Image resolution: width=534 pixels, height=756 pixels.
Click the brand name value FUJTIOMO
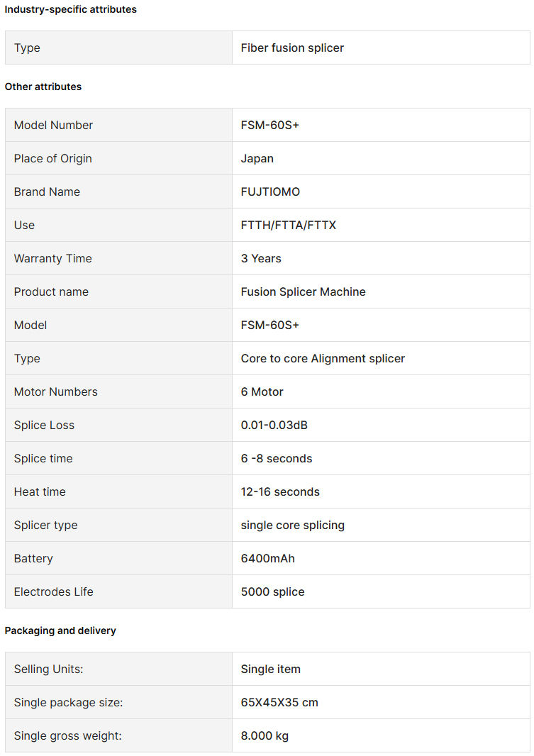(x=270, y=191)
